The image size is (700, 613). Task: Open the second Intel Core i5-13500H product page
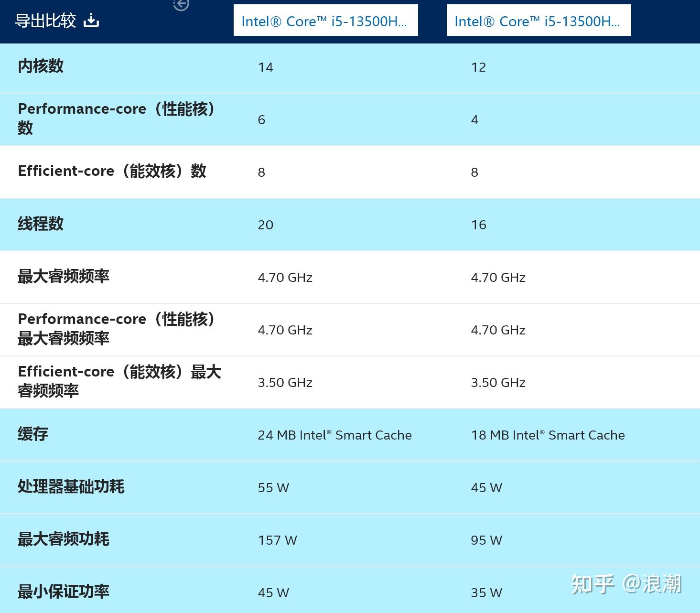tap(538, 20)
